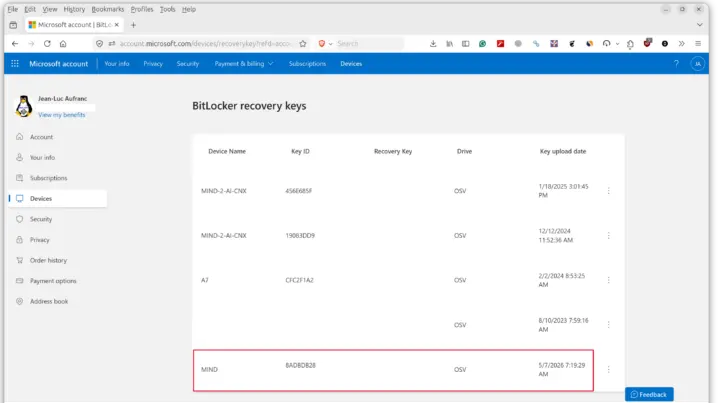Open row options for key 19083DD9
The width and height of the screenshot is (720, 403).
click(608, 235)
